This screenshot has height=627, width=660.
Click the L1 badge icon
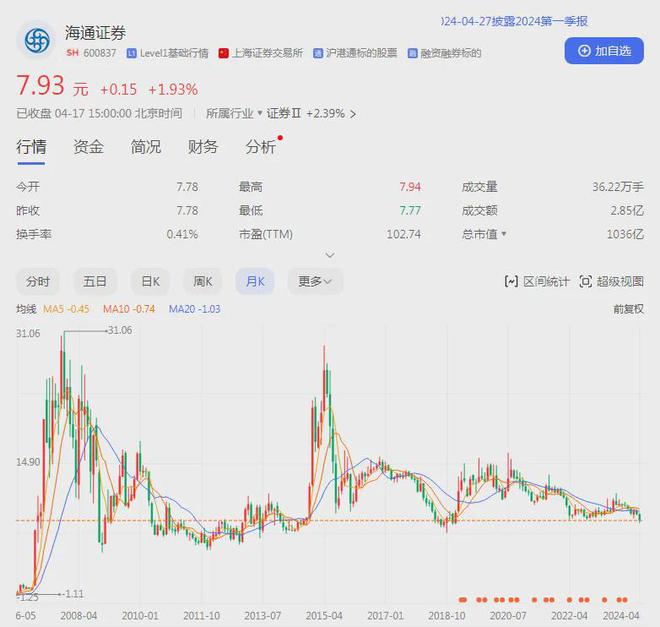132,53
